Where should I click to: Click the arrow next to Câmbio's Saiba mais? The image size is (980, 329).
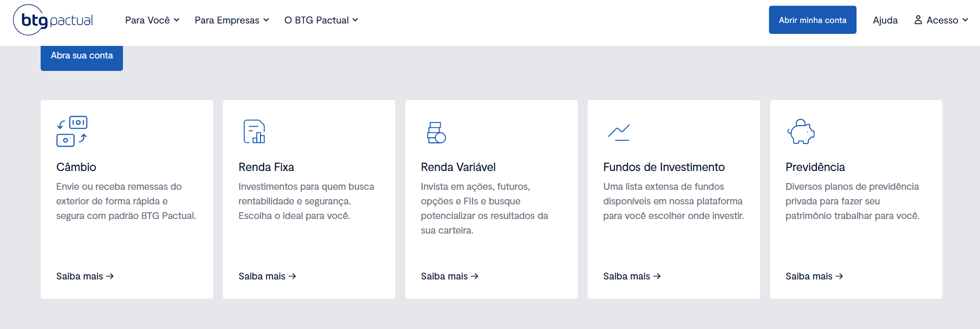[110, 276]
